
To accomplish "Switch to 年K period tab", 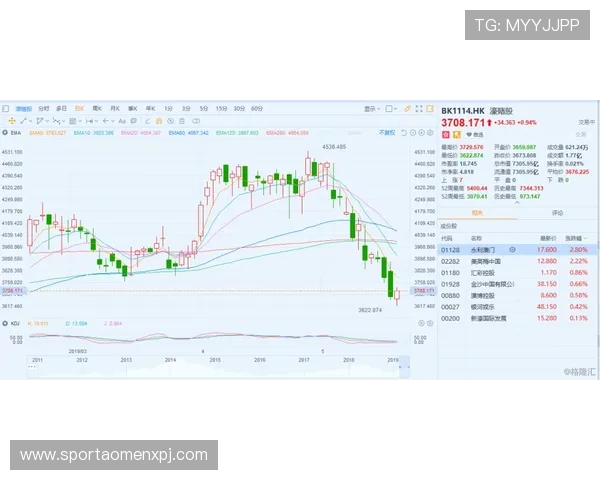I will pyautogui.click(x=150, y=109).
